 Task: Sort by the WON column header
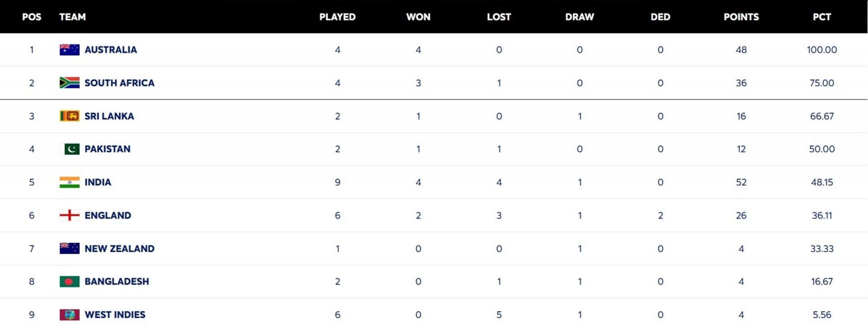[x=418, y=17]
